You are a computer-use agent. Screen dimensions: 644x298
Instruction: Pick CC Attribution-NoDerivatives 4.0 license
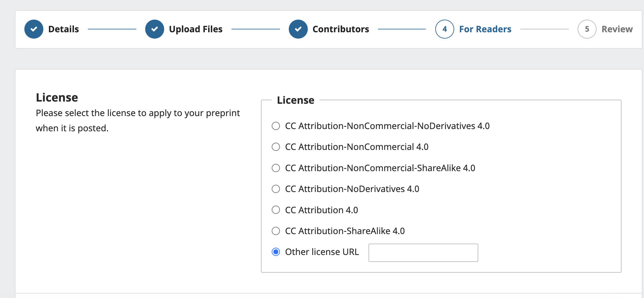(x=276, y=189)
